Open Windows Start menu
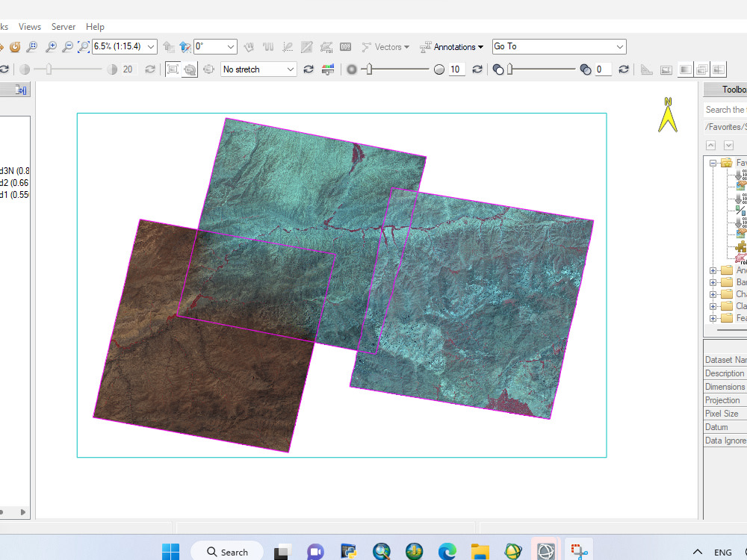Screen dimensions: 747x560 click(x=170, y=552)
